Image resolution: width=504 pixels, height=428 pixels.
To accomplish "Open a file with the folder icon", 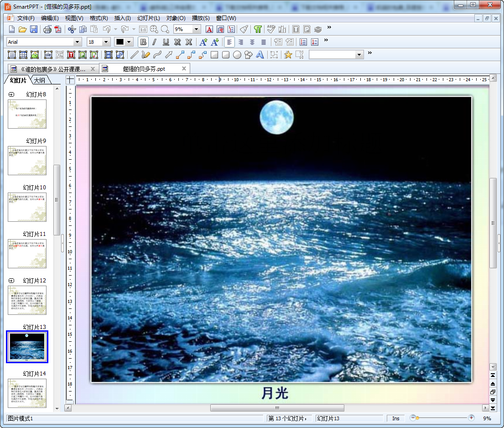I will point(22,29).
